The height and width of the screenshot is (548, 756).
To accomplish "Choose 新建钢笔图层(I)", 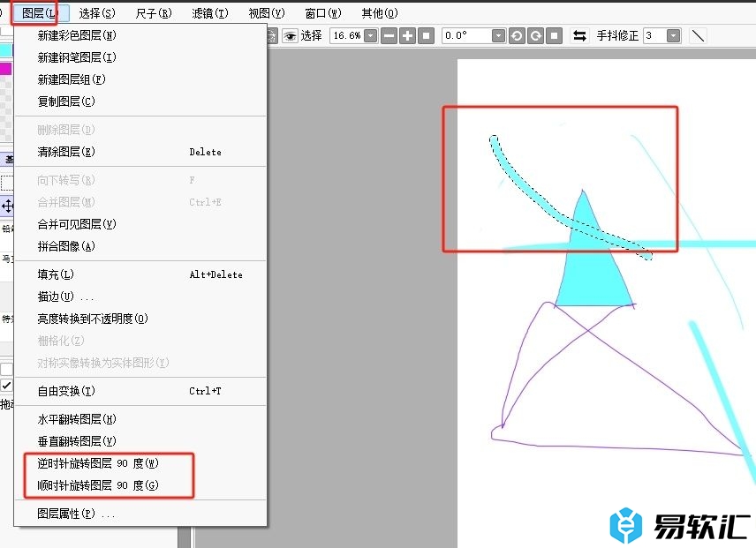I will click(x=140, y=57).
